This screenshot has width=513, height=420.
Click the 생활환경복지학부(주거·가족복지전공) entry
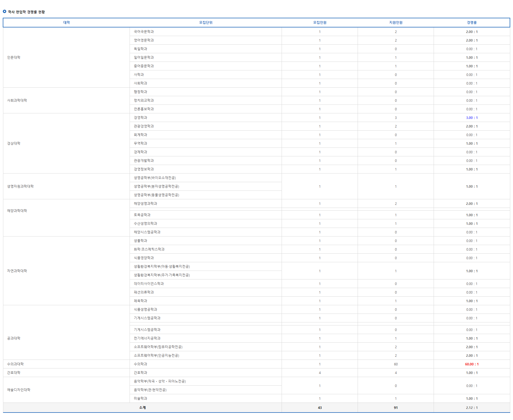[x=162, y=275]
